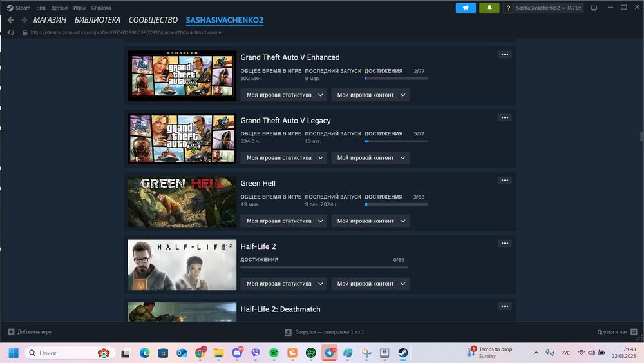The width and height of the screenshot is (644, 363).
Task: Expand Мой игровой контент for GTA V Legacy
Action: tap(370, 158)
